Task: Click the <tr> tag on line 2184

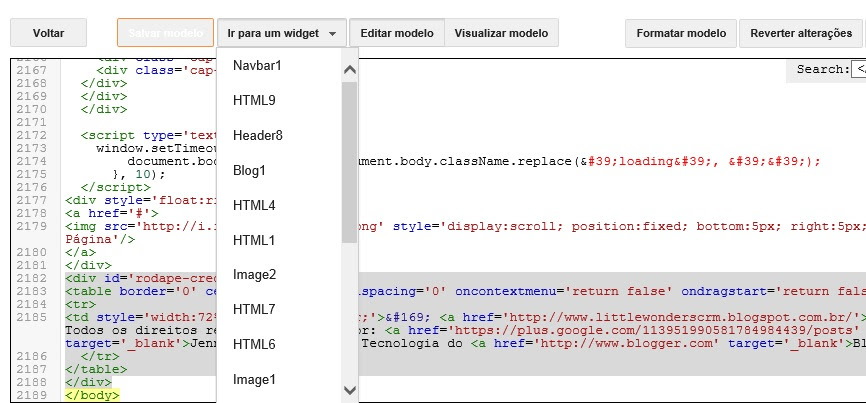Action: (x=80, y=304)
